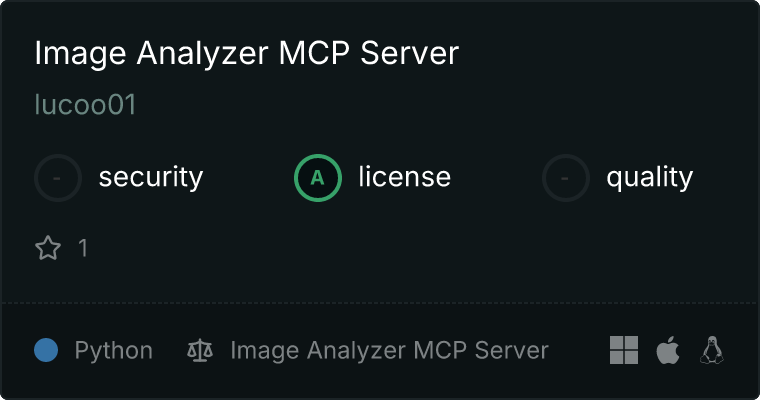
Task: Click the Linux penguin platform icon
Action: [712, 350]
